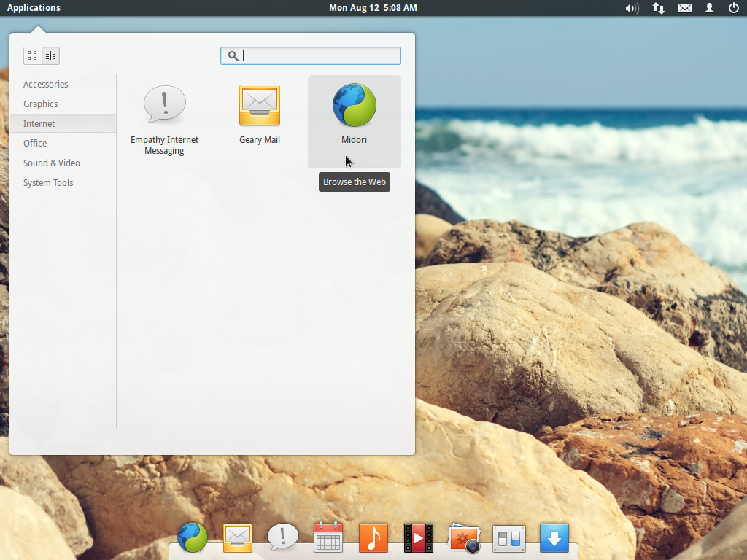The width and height of the screenshot is (747, 560).
Task: Open the mail app from the dock
Action: (238, 537)
